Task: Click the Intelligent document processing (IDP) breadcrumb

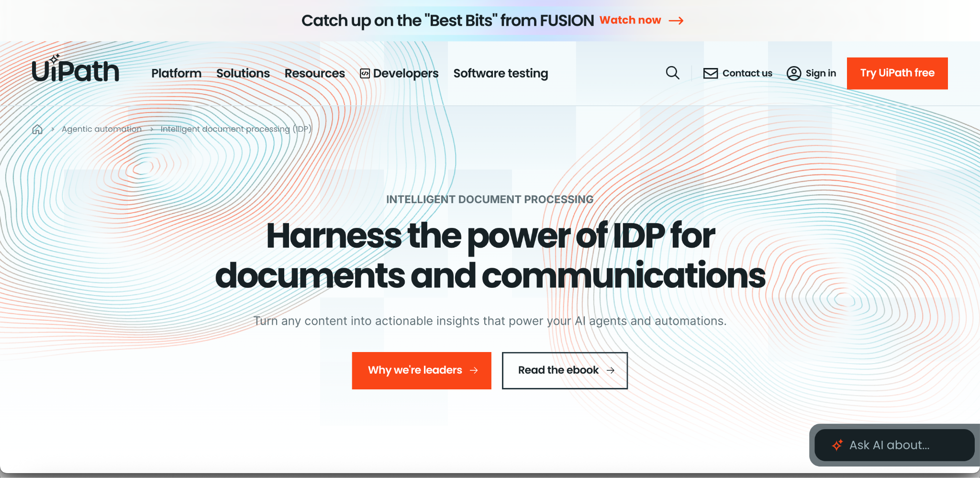Action: click(x=236, y=129)
